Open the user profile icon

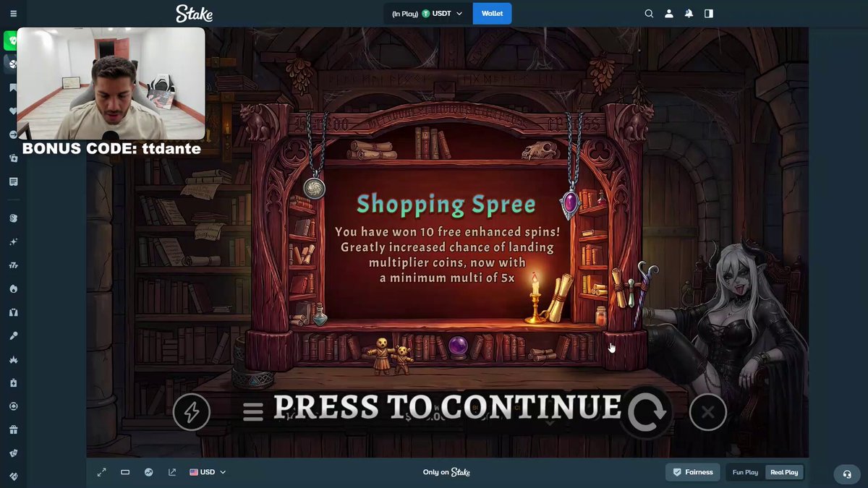669,14
